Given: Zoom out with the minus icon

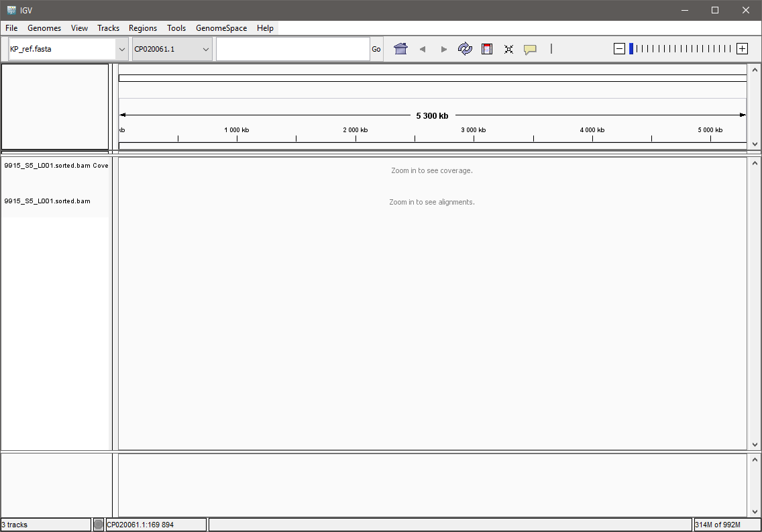Looking at the screenshot, I should [619, 48].
